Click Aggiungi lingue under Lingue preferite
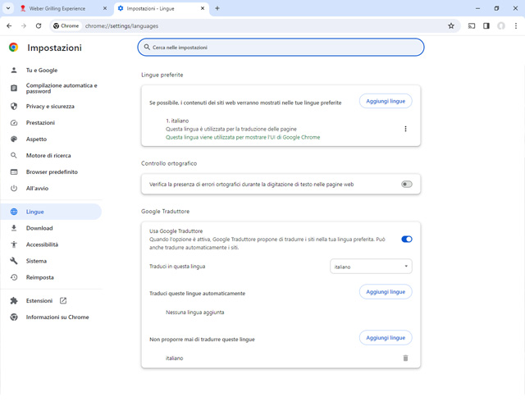 click(x=386, y=101)
